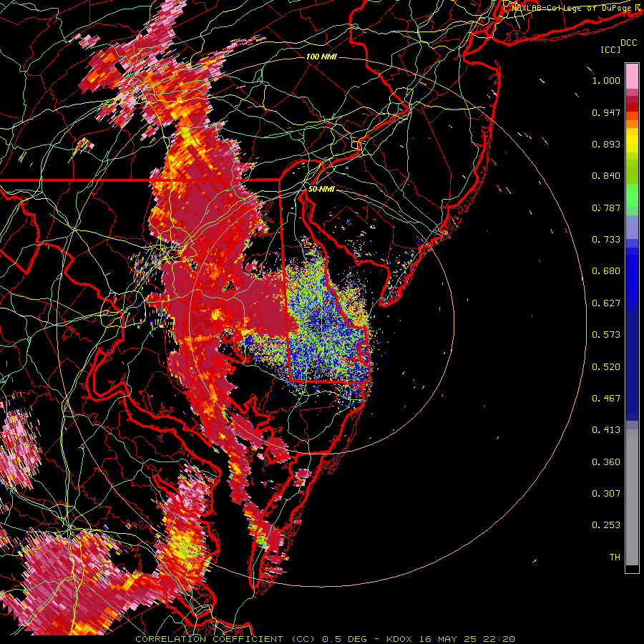The image size is (644, 644).
Task: Click the "50 NMI" range ring label
Action: coord(321,189)
